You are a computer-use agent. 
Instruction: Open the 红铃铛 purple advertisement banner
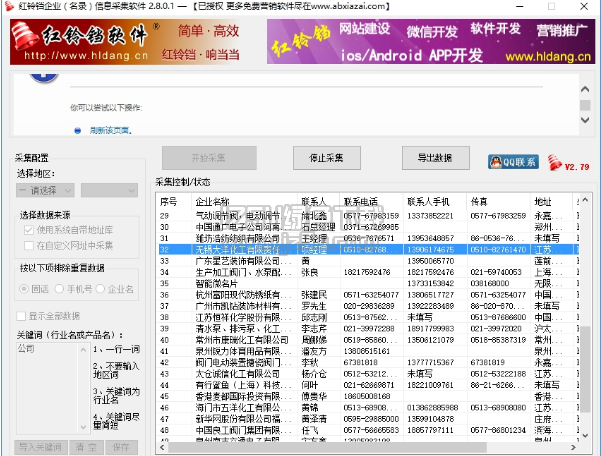(x=431, y=41)
